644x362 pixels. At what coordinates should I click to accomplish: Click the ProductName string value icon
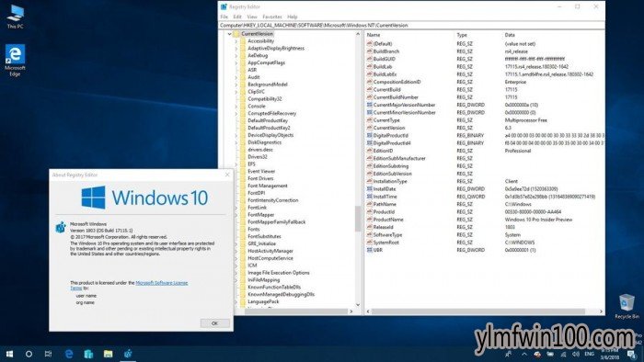click(369, 220)
